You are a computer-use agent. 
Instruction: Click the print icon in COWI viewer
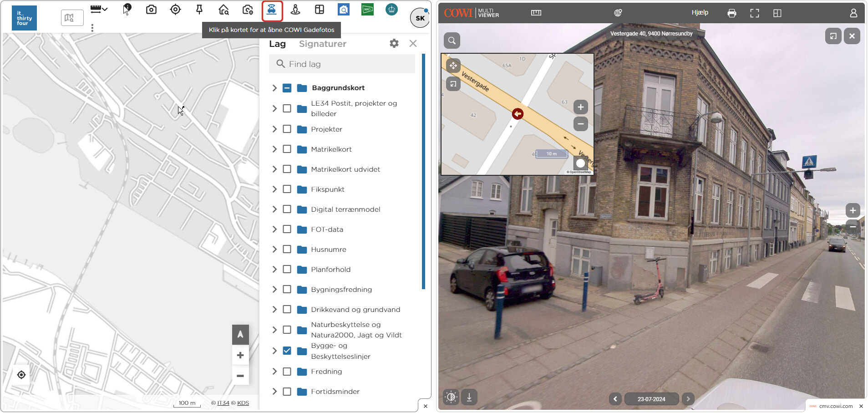click(731, 13)
